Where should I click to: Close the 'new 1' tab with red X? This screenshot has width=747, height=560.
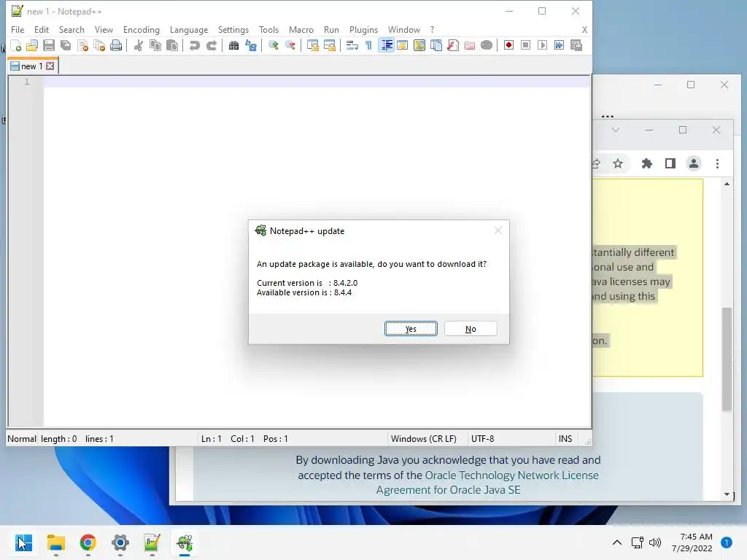(x=50, y=66)
